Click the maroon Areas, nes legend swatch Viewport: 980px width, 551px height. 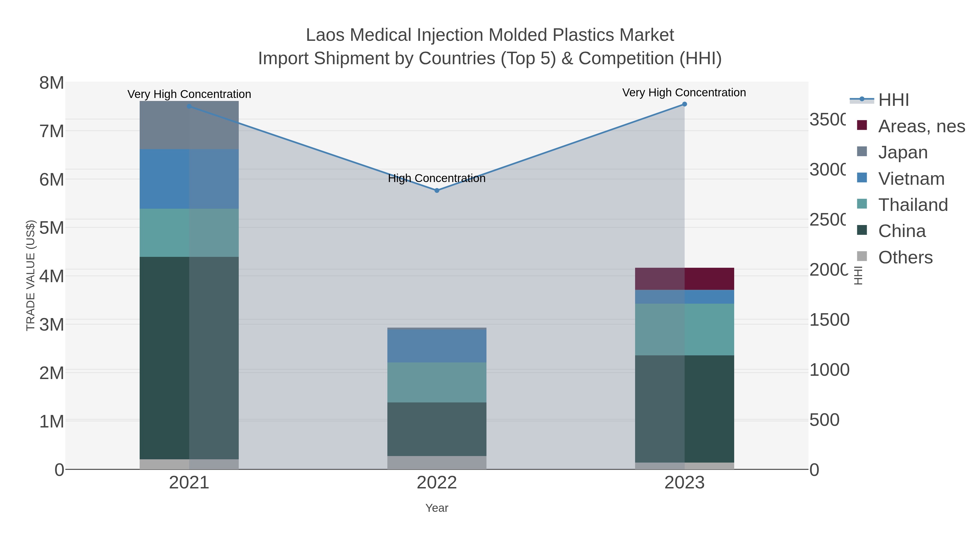[x=862, y=125]
